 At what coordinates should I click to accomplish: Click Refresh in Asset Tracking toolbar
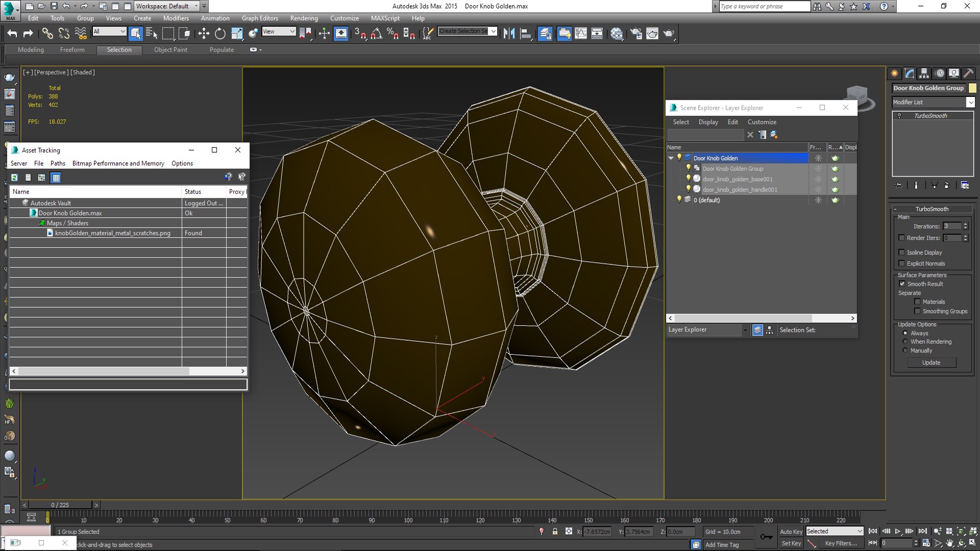14,178
